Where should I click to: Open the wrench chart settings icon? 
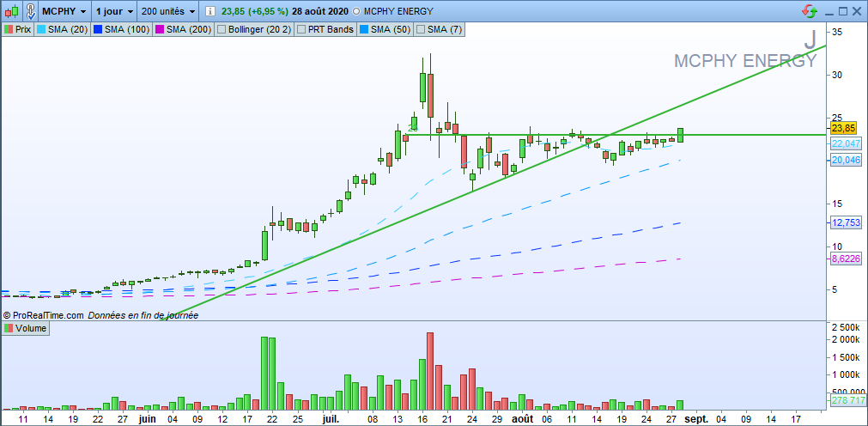(31, 10)
